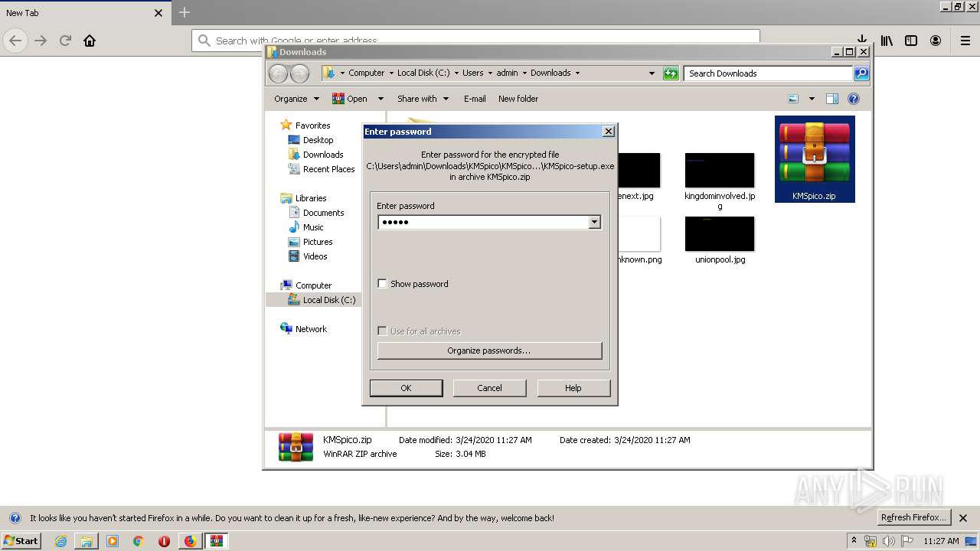This screenshot has width=980, height=551.
Task: Click search magnifier in Downloads window
Action: click(861, 73)
